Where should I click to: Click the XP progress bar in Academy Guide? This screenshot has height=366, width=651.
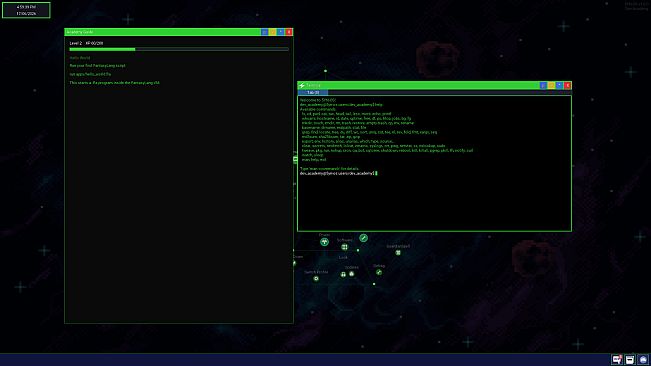click(x=179, y=49)
